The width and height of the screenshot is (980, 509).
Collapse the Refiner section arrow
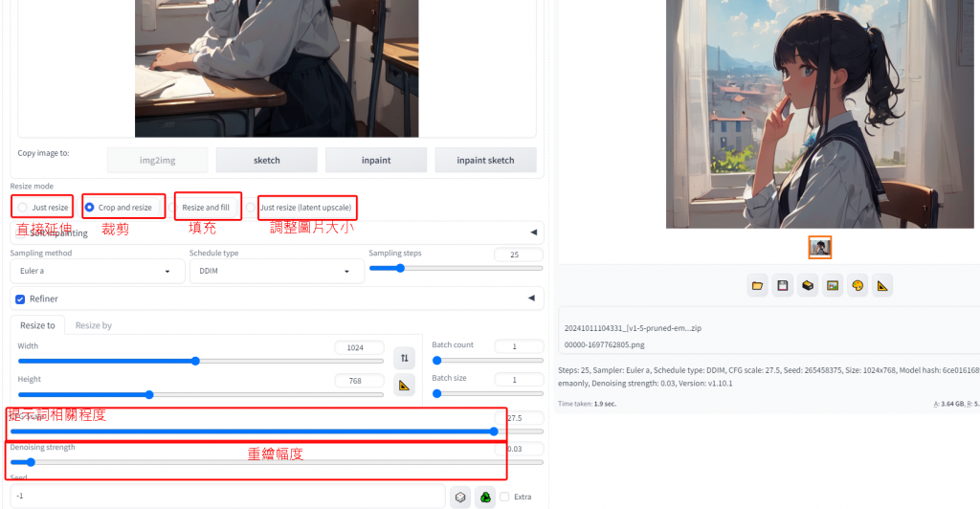531,299
